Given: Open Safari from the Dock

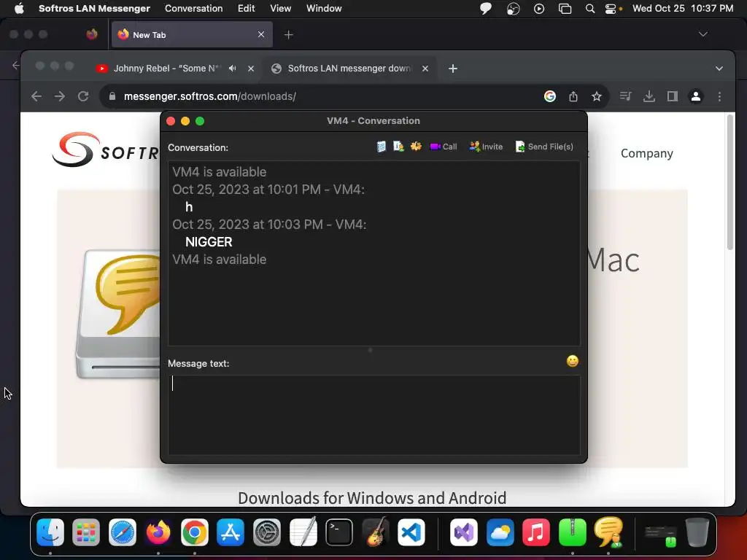Looking at the screenshot, I should 123,532.
